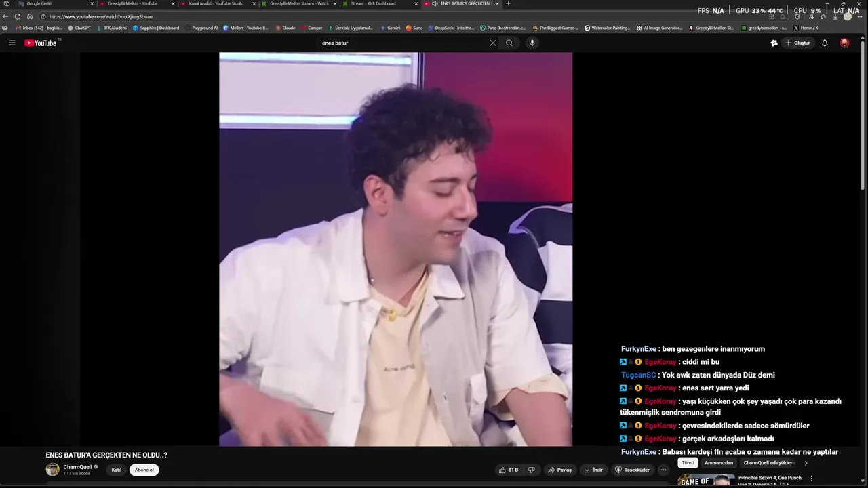Open more actions three-dot menu under video

[x=664, y=470]
